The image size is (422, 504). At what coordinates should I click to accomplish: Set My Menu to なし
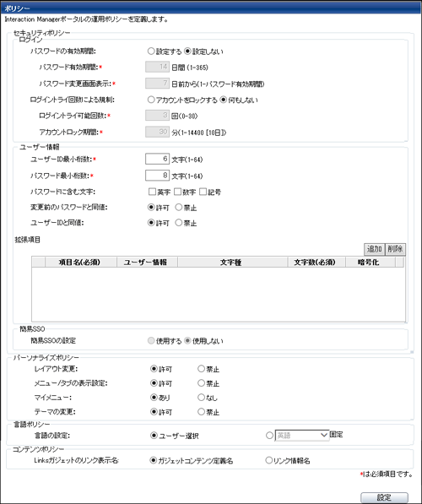pos(201,398)
